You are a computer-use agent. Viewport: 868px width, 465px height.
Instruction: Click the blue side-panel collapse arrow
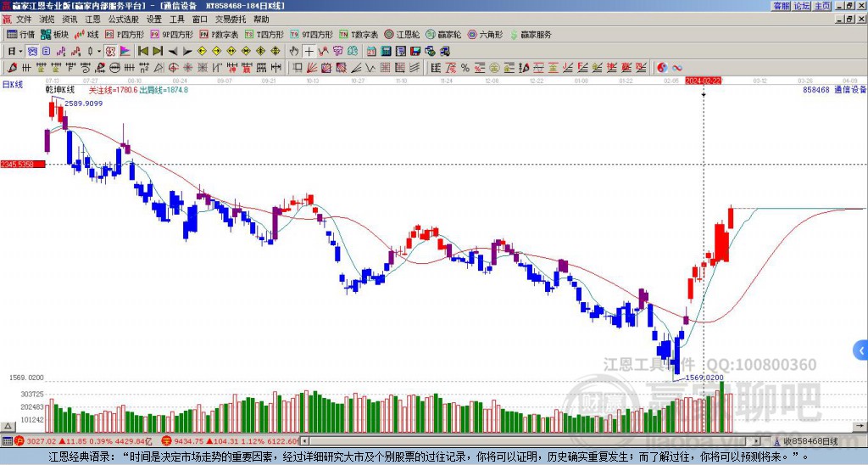pyautogui.click(x=861, y=350)
